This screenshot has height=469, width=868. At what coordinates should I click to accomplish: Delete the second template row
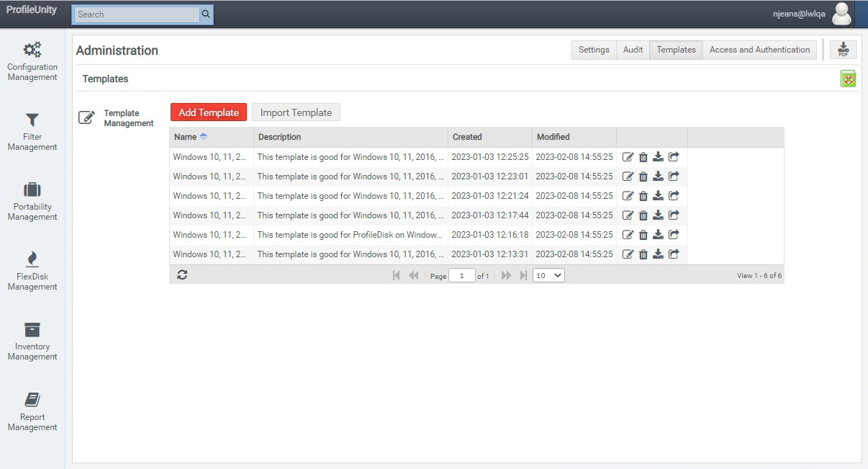[643, 177]
